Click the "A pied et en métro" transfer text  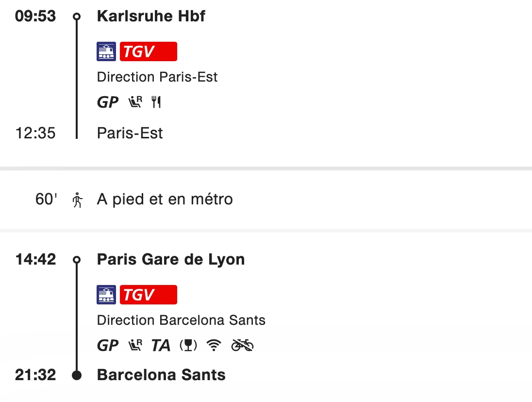165,200
